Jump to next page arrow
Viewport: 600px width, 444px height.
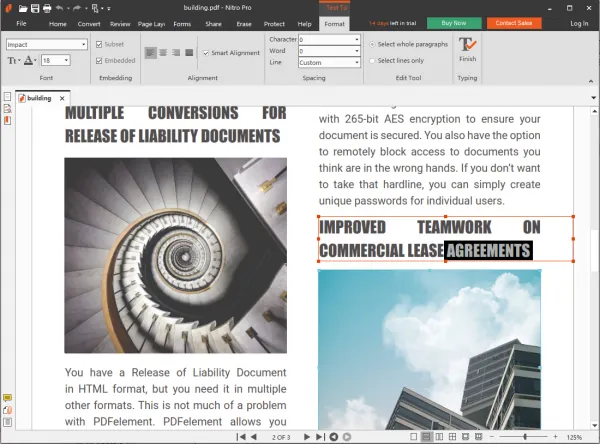307,437
